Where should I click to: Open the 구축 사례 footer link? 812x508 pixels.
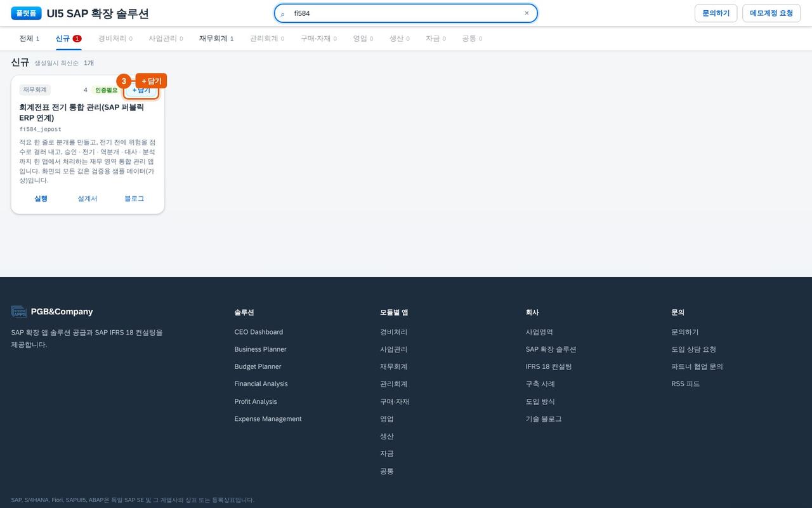(x=540, y=384)
